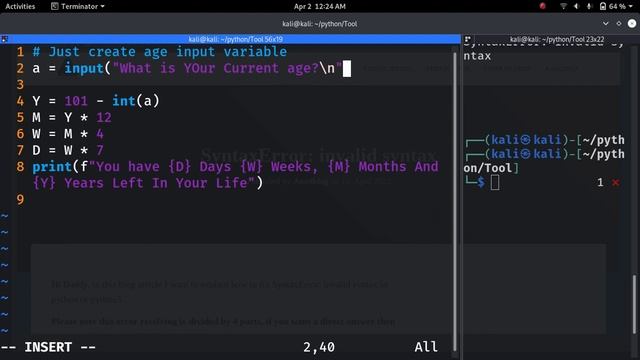Click the 'All' scroll indicator in vim

(426, 347)
